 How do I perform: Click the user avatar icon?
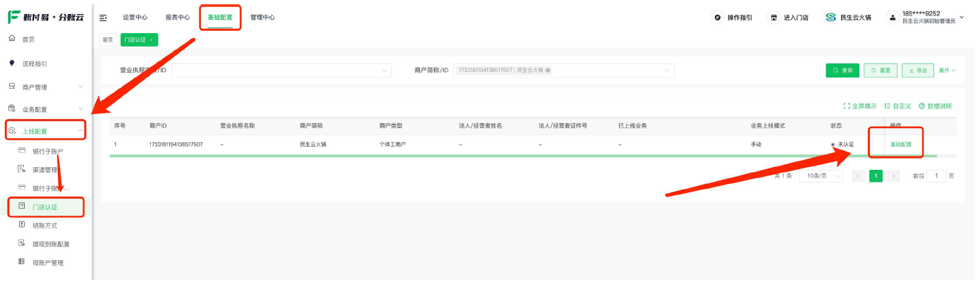893,18
